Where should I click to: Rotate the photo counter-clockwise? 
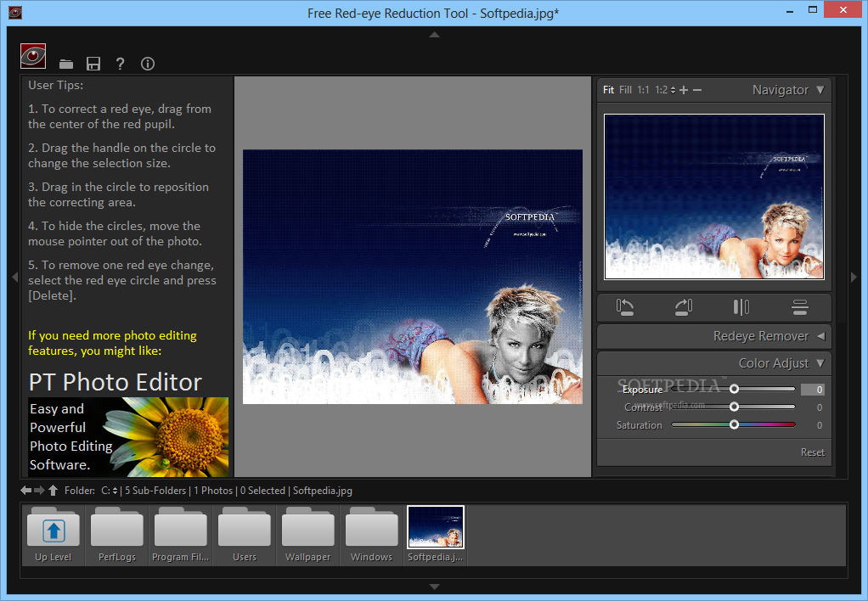625,307
